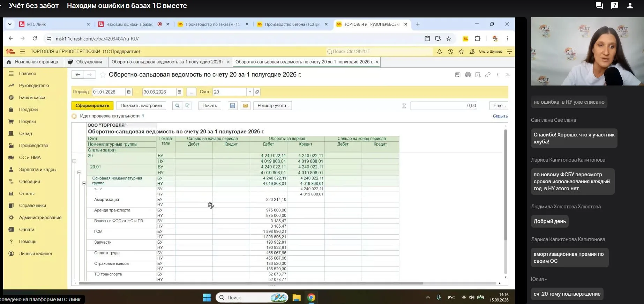The width and height of the screenshot is (644, 304).
Task: Click the report's horizontal scrollbar
Action: (x=251, y=283)
